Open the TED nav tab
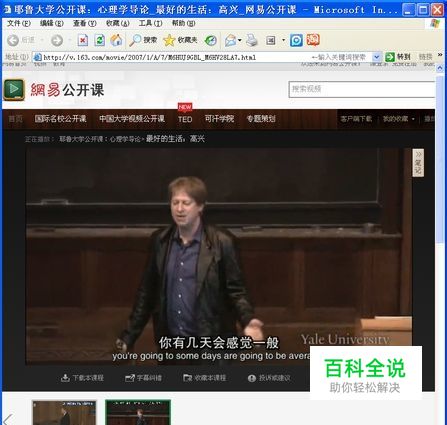 (185, 119)
